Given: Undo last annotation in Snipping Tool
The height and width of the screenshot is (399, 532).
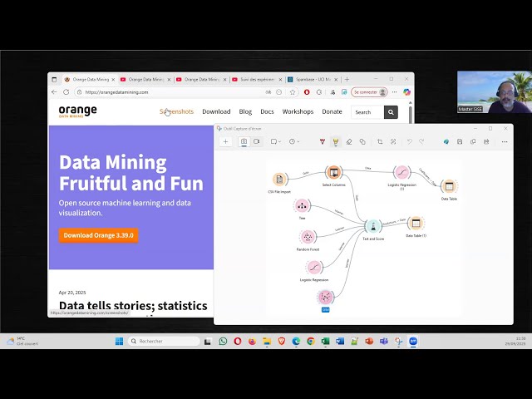Looking at the screenshot, I should click(x=410, y=141).
